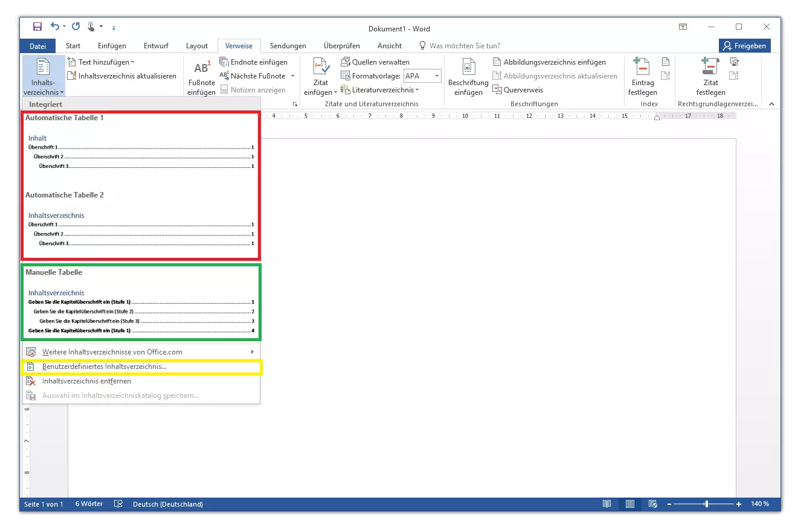Click the proofing check icon in status bar

click(118, 504)
